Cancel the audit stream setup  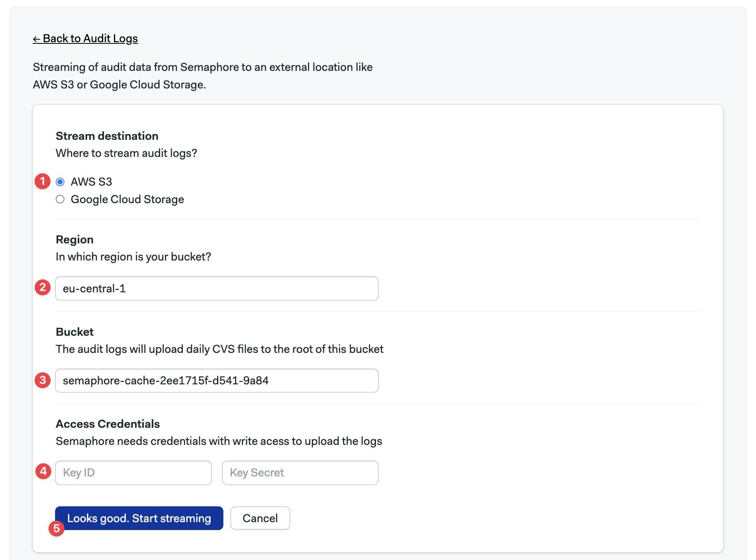[260, 518]
